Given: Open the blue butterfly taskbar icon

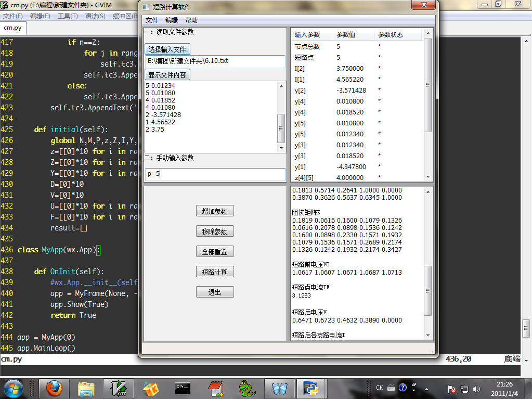Looking at the screenshot, I should [280, 389].
